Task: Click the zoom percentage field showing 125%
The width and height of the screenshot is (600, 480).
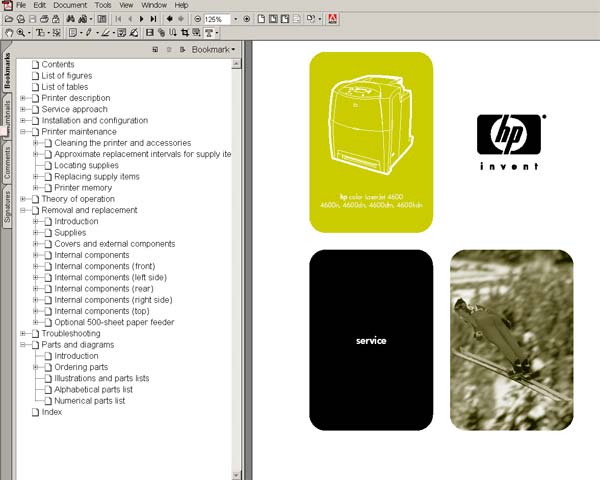Action: (217, 19)
